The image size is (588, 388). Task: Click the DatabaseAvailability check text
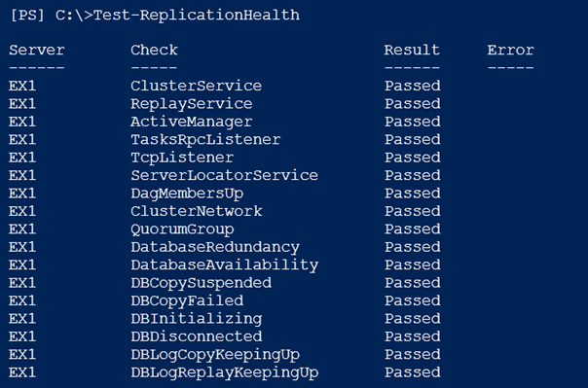(224, 265)
